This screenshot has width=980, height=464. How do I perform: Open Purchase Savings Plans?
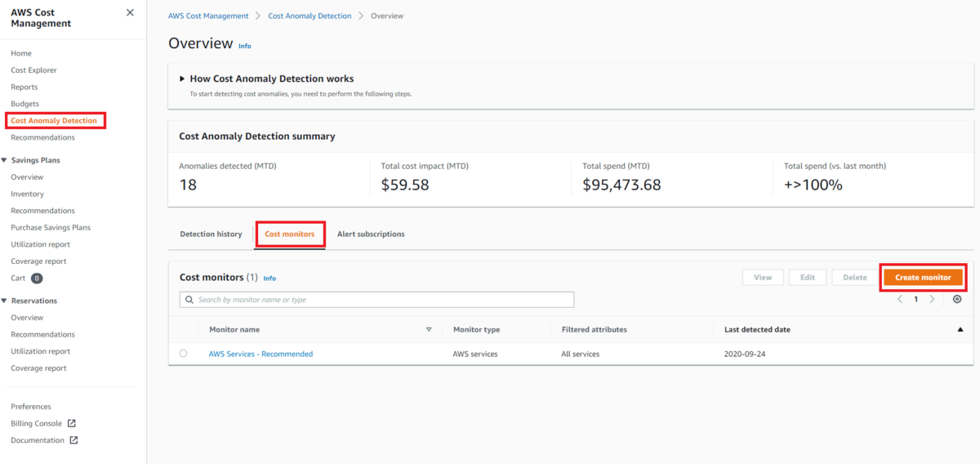[x=51, y=228]
